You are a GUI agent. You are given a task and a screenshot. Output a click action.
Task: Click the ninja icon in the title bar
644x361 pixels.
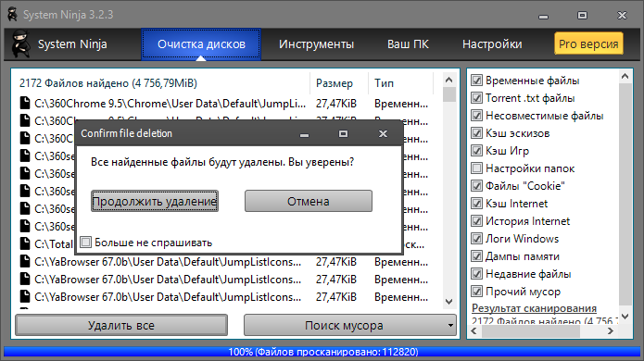click(x=12, y=15)
